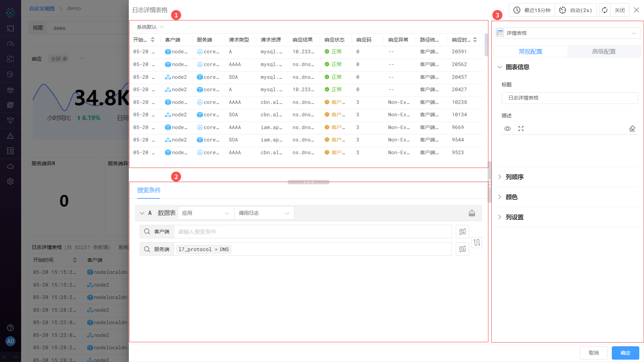Click search snapshot icon beside 服务端 field
The height and width of the screenshot is (362, 644).
click(x=463, y=249)
